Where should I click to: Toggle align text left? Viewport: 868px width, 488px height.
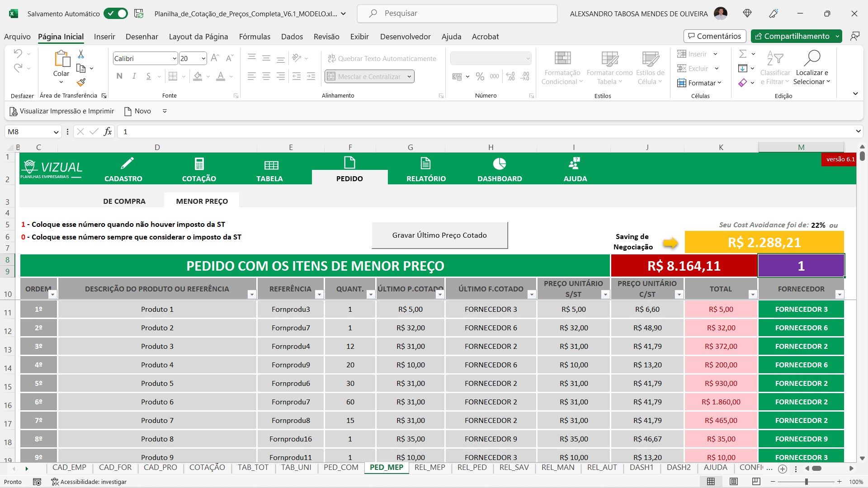click(x=252, y=76)
